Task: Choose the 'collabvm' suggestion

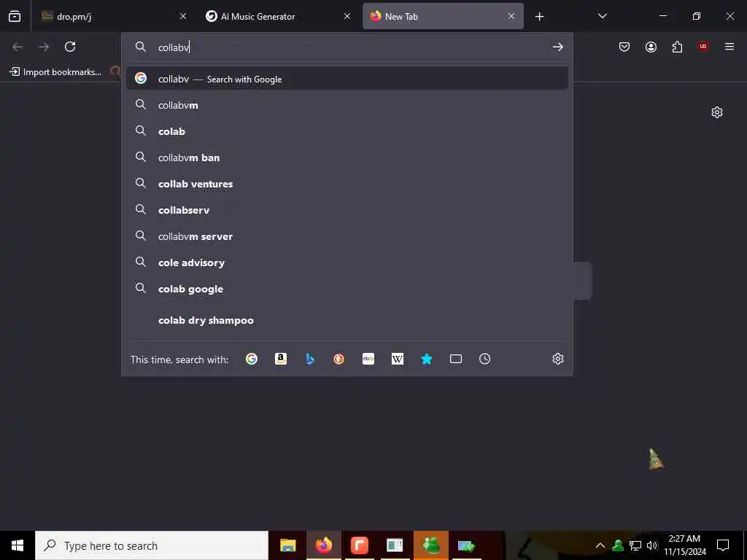Action: (347, 105)
